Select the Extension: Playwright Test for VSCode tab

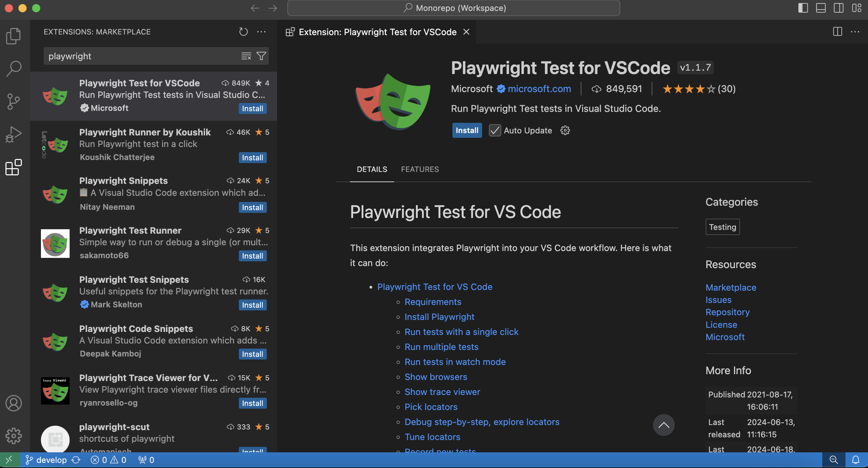377,32
